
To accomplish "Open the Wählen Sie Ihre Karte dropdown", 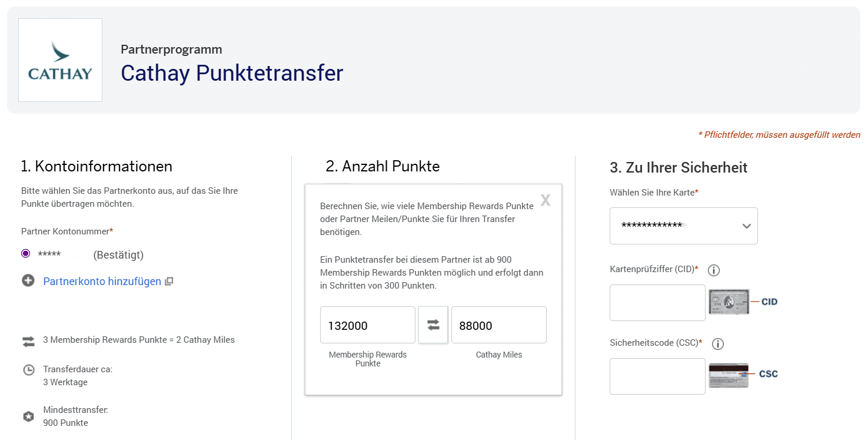I will pyautogui.click(x=683, y=226).
